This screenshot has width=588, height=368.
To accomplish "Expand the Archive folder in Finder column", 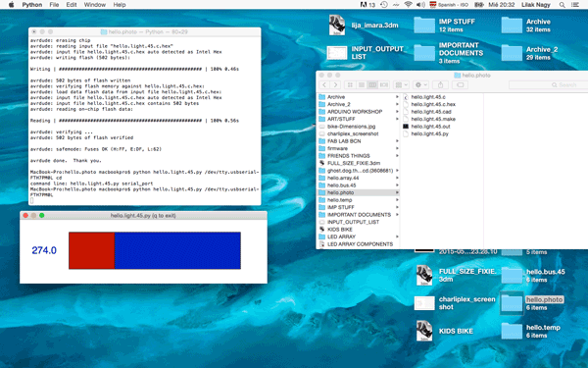I will [x=397, y=97].
